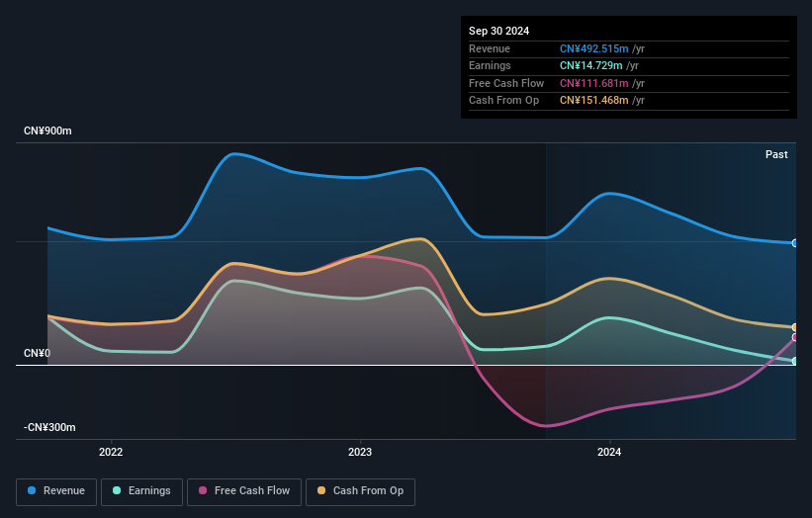Click the Free Cash Flow label in tooltip
Image resolution: width=812 pixels, height=518 pixels.
(506, 83)
